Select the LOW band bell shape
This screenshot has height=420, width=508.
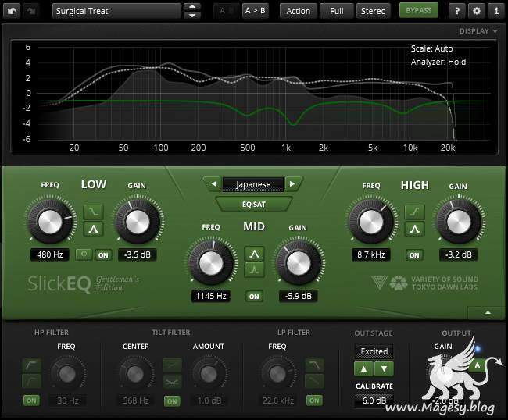(x=93, y=229)
